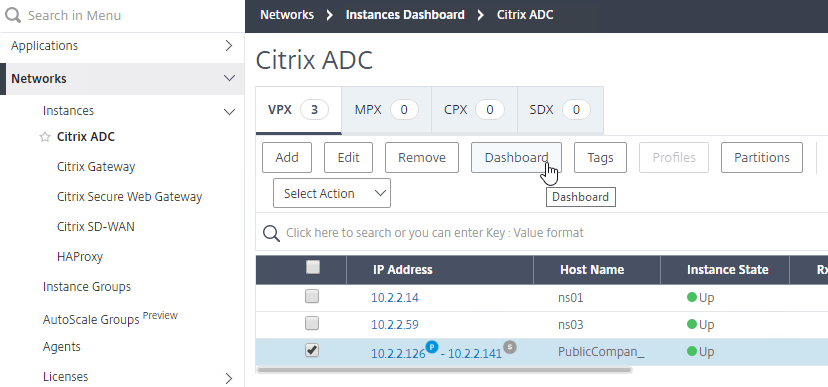The width and height of the screenshot is (828, 387).
Task: Toggle the select-all header checkbox
Action: [313, 268]
